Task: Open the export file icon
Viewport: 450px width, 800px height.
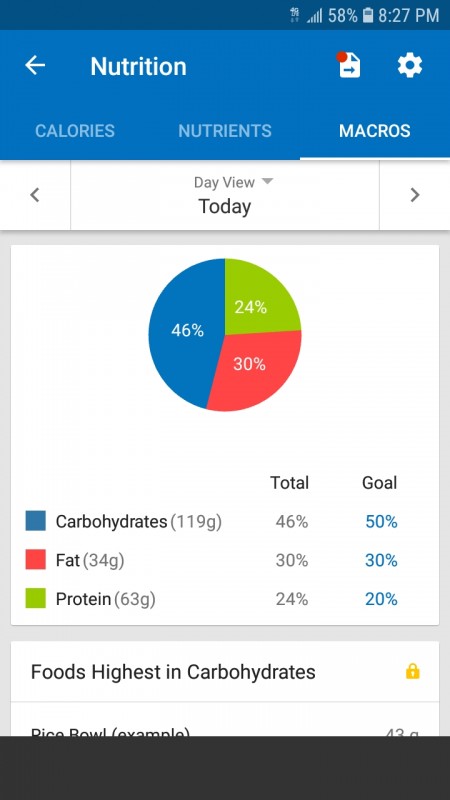Action: (x=349, y=65)
